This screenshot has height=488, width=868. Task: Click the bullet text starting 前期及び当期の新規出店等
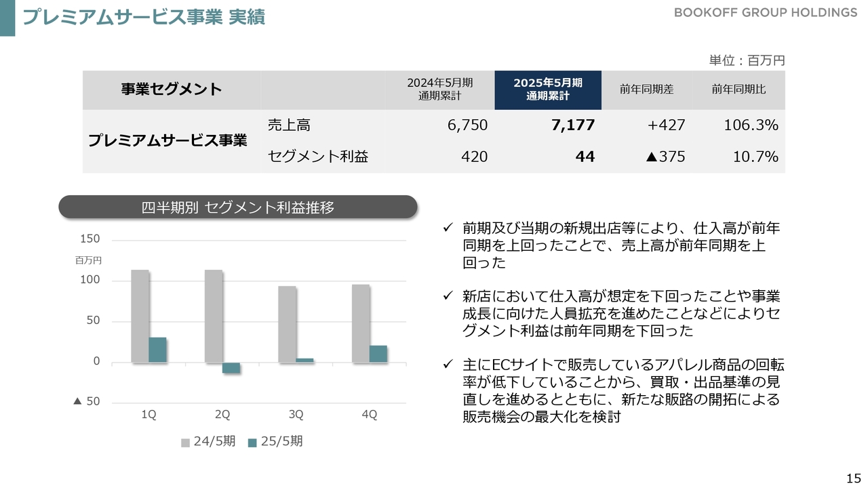(621, 245)
